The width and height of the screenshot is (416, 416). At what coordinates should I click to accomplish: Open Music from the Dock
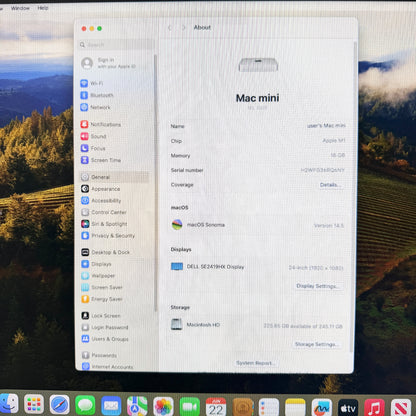point(374,408)
